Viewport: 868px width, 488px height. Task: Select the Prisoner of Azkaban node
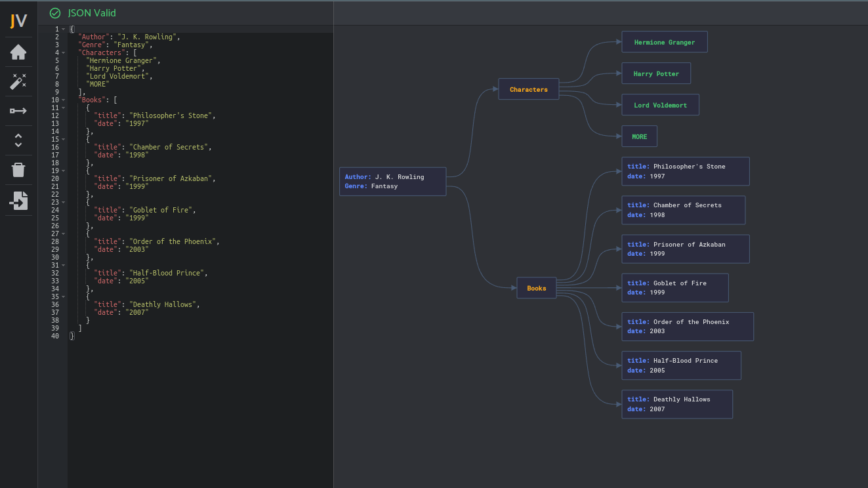click(686, 249)
